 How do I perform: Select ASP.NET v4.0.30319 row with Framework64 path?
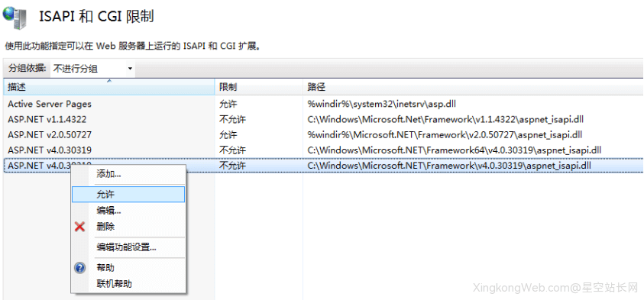tap(324, 150)
